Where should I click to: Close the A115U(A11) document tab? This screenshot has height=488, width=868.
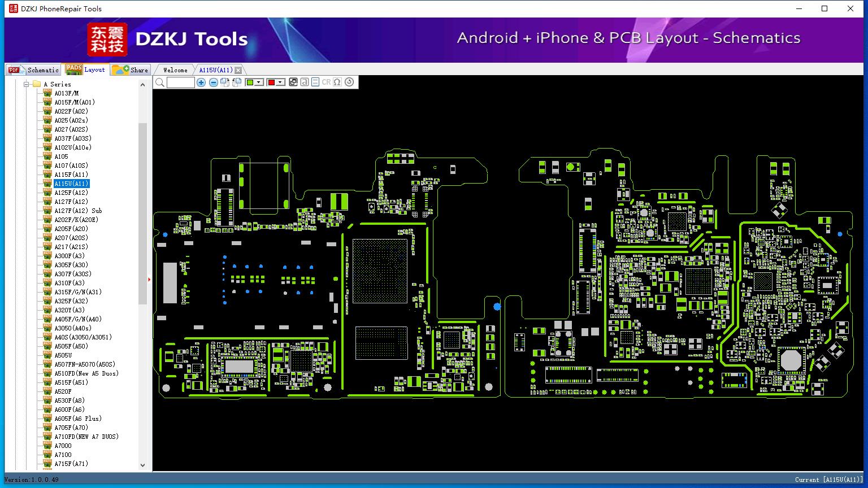tap(238, 70)
